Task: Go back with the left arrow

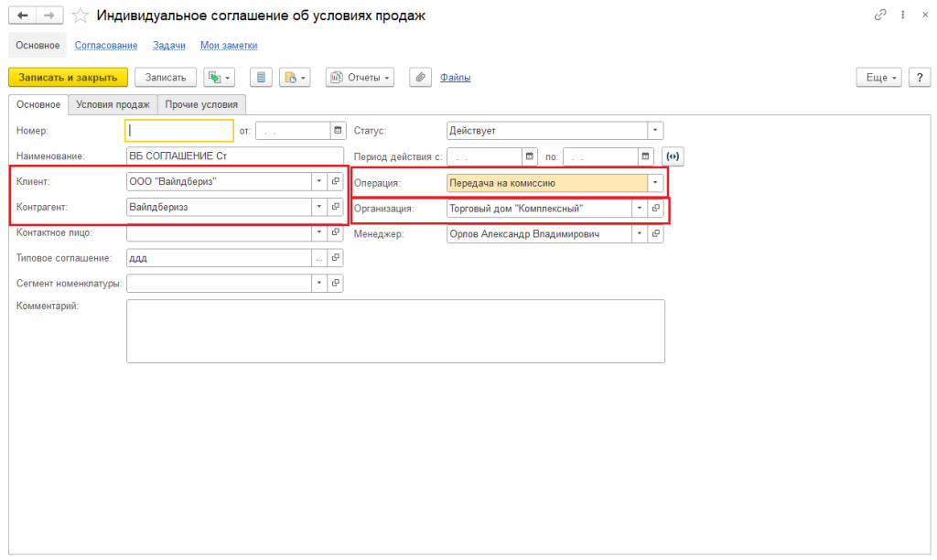Action: click(22, 16)
